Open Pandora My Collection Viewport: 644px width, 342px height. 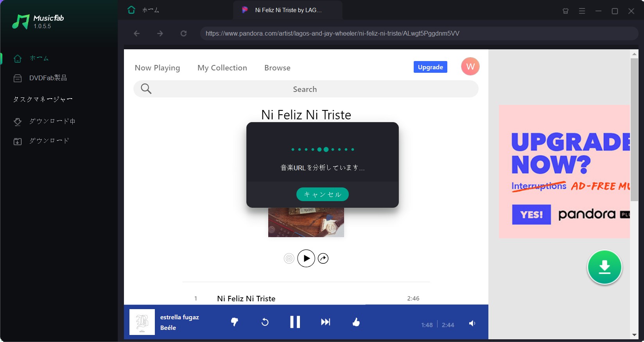pos(222,68)
